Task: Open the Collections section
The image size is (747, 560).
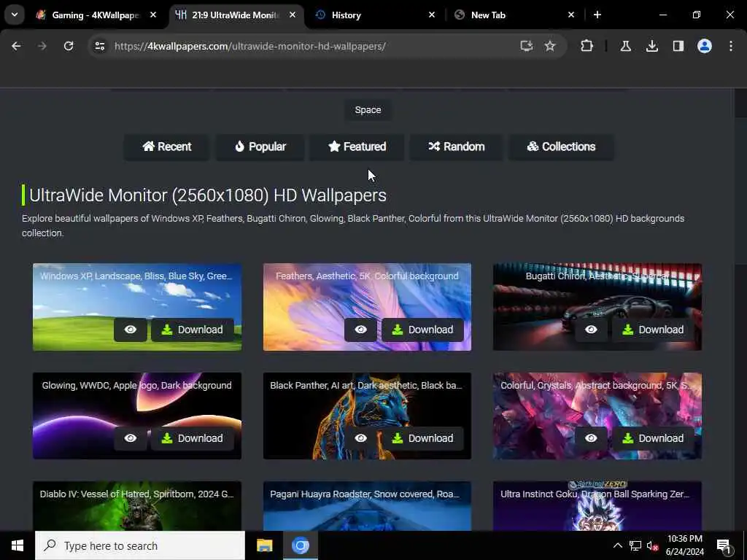Action: click(561, 147)
